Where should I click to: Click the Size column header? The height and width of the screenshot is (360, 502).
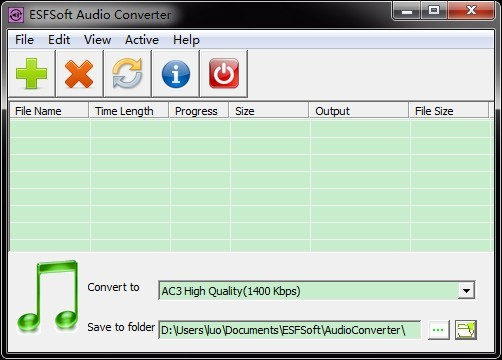(x=269, y=111)
